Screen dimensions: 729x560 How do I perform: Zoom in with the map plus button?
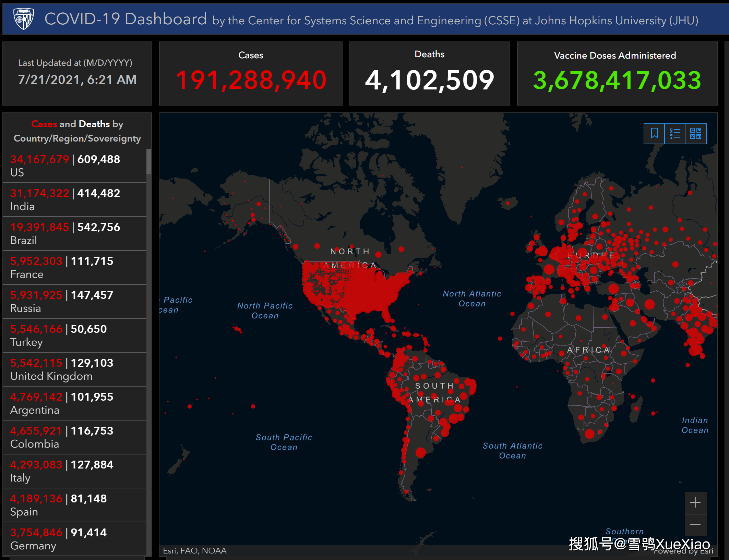pos(695,503)
